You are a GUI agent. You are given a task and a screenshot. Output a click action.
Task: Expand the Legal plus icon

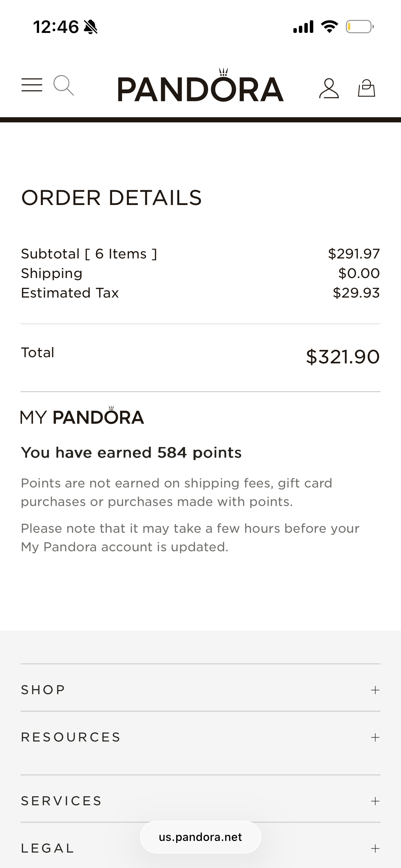point(375,848)
